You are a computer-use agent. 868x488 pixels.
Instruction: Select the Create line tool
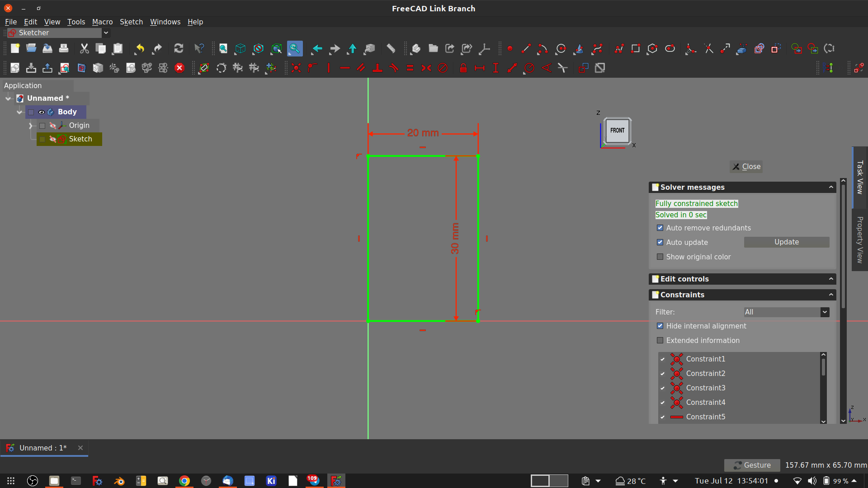coord(526,48)
